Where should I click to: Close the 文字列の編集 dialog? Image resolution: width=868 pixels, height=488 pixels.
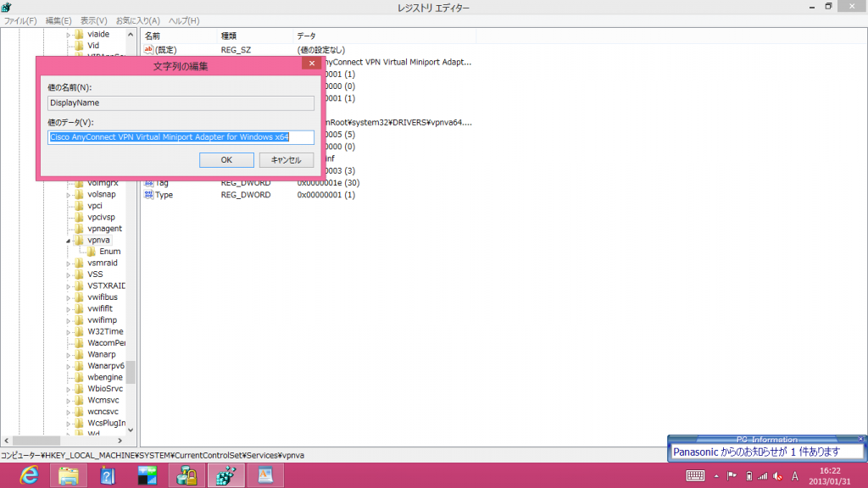(312, 63)
